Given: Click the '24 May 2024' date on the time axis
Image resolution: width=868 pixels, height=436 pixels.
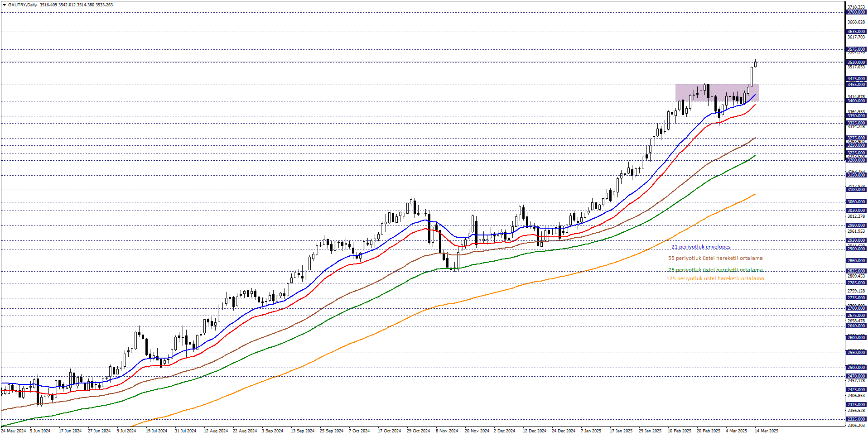Looking at the screenshot, I should 14,431.
